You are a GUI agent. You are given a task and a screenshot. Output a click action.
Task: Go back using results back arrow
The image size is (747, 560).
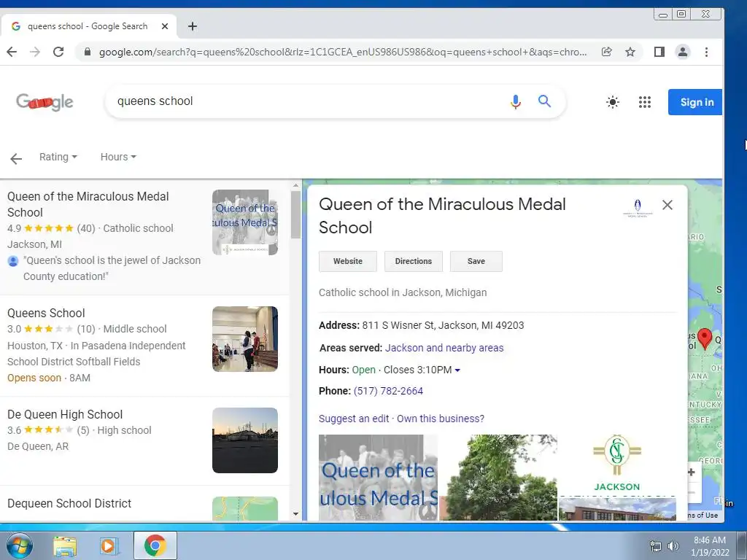pos(16,158)
